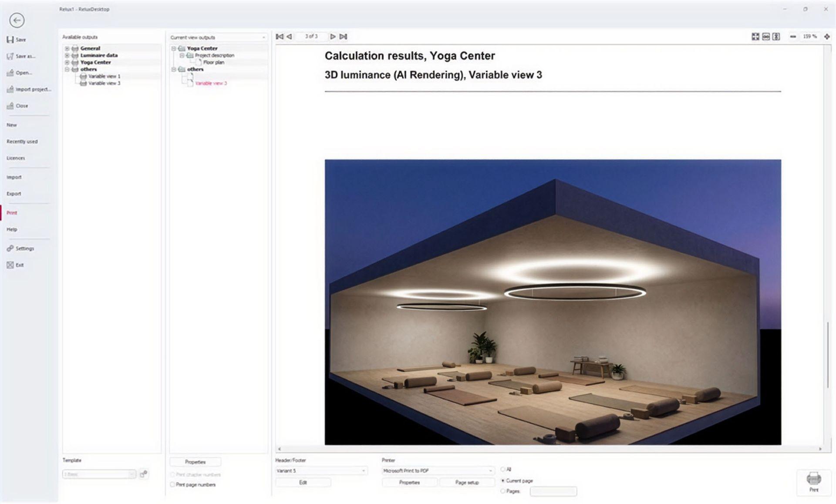The width and height of the screenshot is (836, 504).
Task: Click the Save as icon in sidebar
Action: 10,56
